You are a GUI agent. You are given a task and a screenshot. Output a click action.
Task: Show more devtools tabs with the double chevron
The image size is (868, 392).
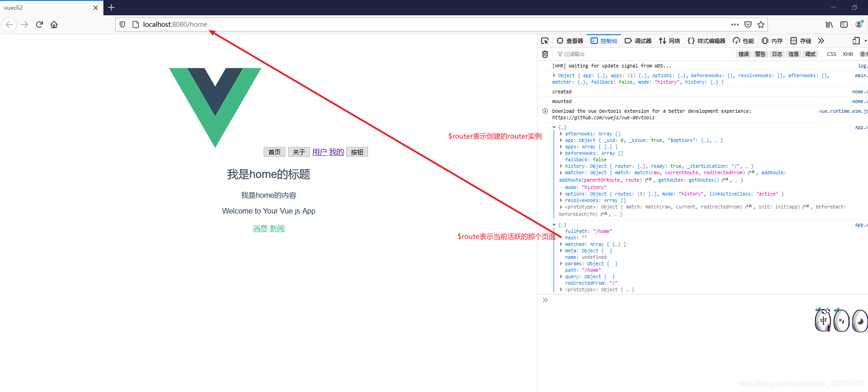[821, 41]
